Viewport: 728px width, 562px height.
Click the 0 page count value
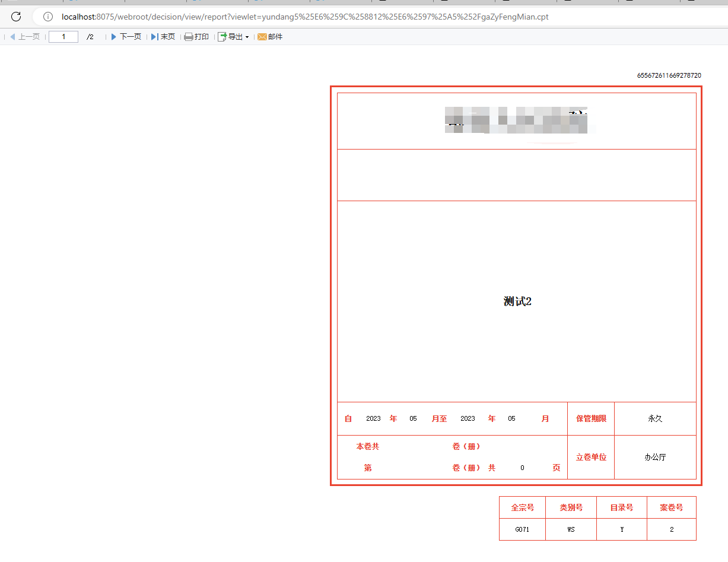pos(522,468)
